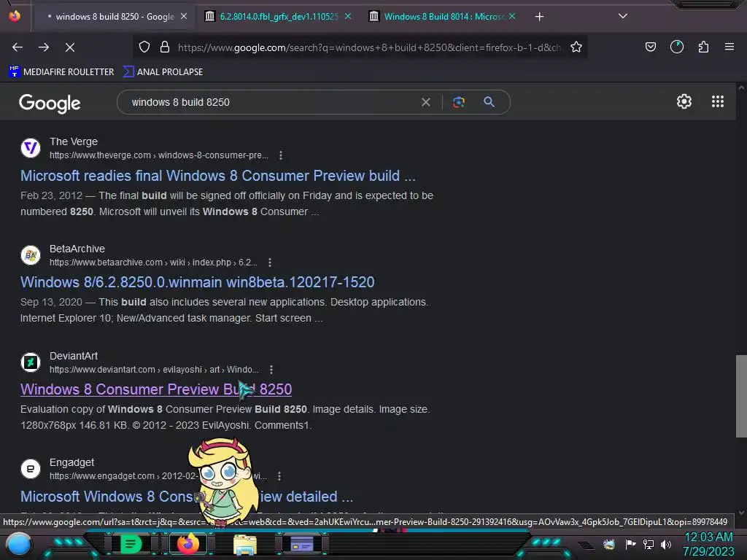The width and height of the screenshot is (747, 560).
Task: Open Firefox application menu
Action: [x=729, y=47]
